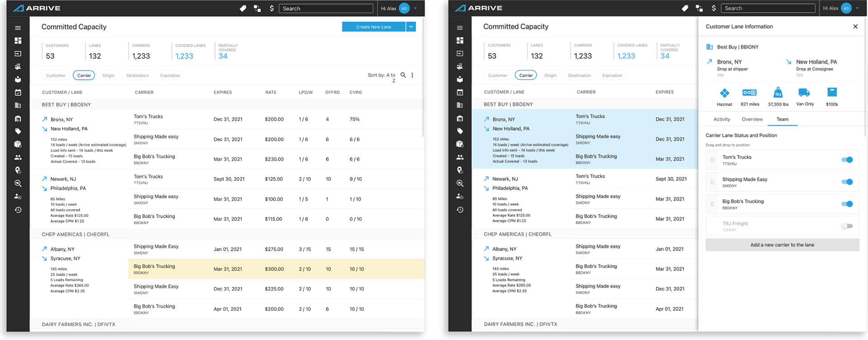
Task: Toggle off Big Bob's Trucking carrier switch
Action: 847,204
